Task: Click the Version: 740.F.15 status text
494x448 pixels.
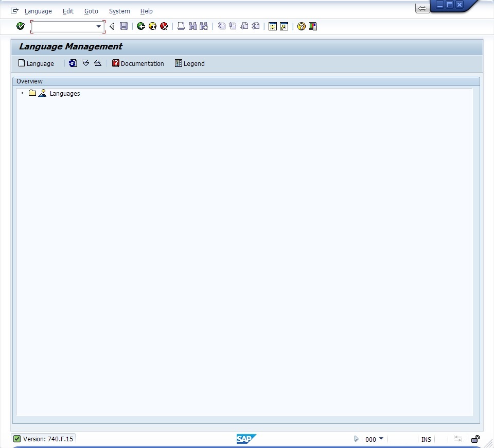Action: tap(48, 439)
